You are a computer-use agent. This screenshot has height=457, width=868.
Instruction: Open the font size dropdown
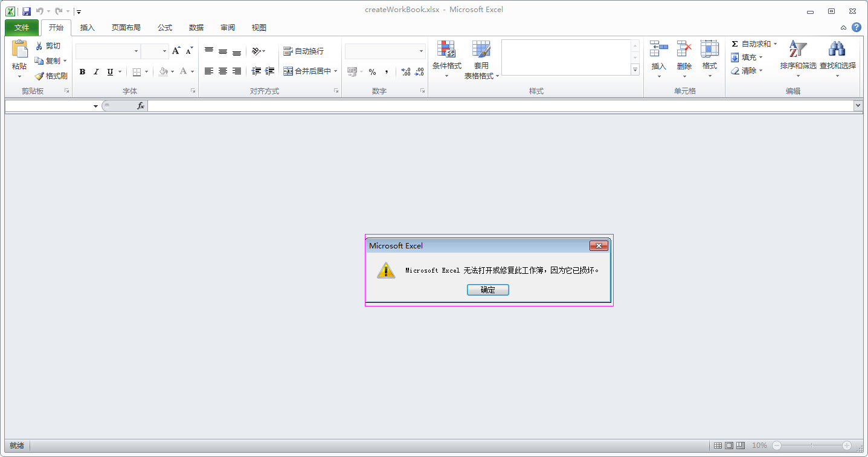point(164,51)
